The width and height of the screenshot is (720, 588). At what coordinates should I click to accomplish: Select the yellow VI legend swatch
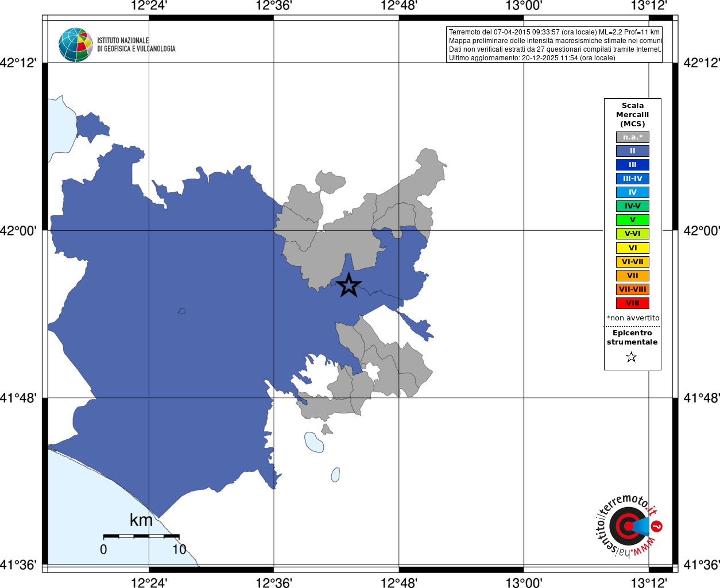click(x=633, y=248)
